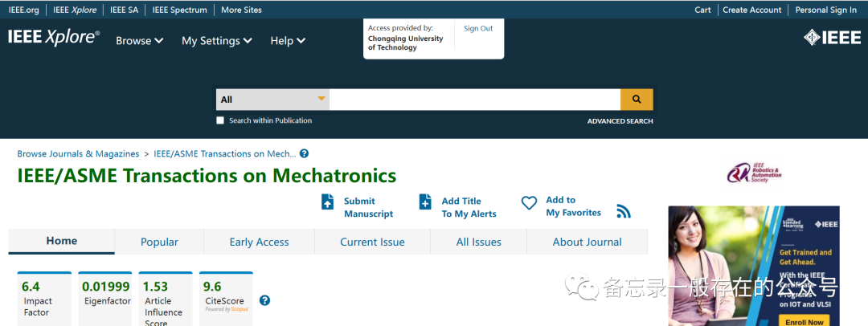The width and height of the screenshot is (868, 326).
Task: Click the Create Account link
Action: click(x=752, y=10)
